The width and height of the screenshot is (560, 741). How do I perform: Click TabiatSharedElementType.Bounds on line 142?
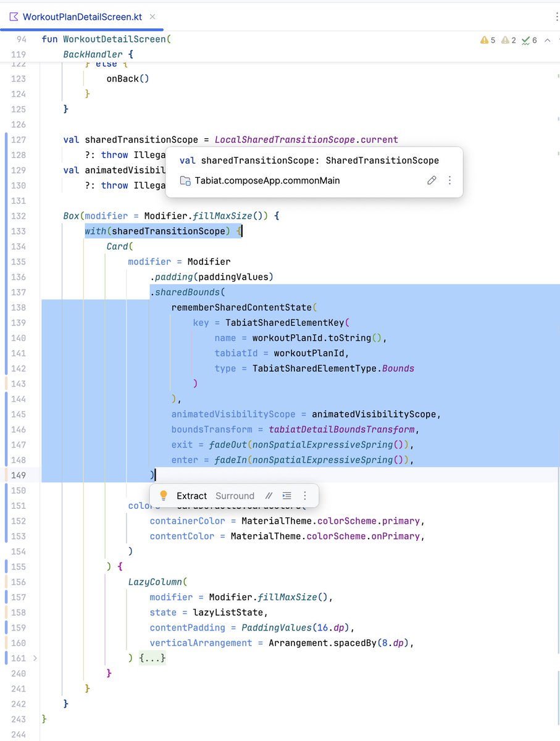(x=333, y=369)
